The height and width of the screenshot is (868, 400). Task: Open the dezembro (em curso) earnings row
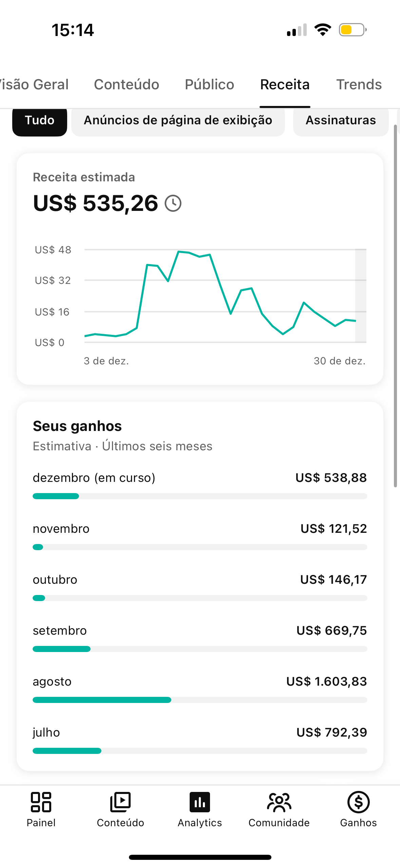click(200, 478)
